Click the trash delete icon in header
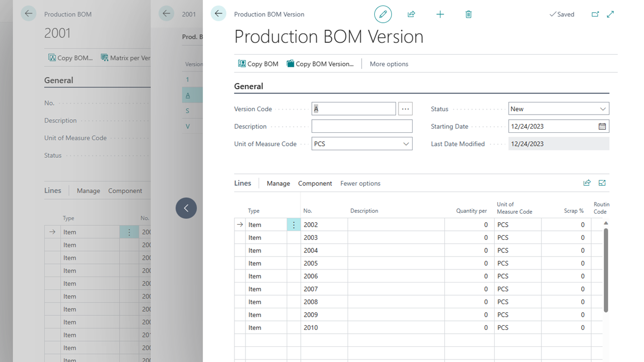 [468, 14]
